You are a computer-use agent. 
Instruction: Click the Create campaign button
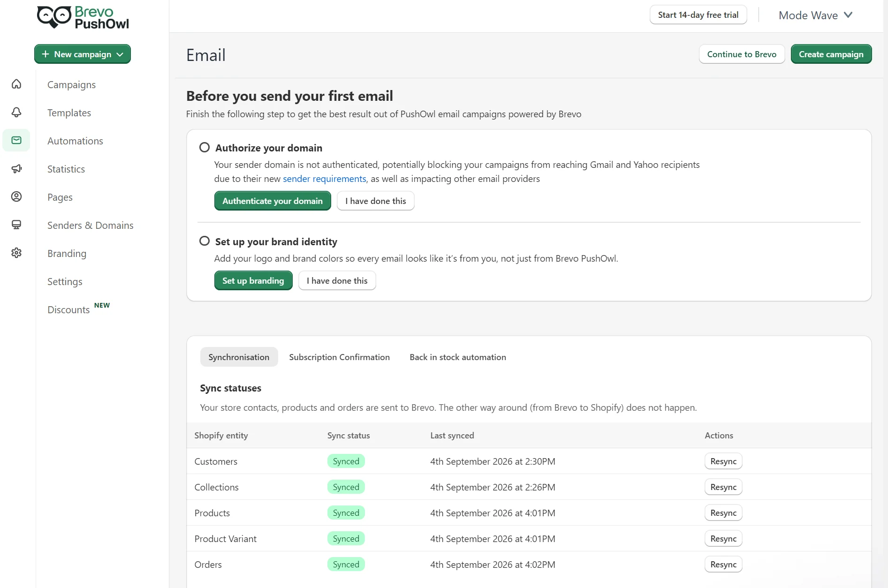pos(831,54)
